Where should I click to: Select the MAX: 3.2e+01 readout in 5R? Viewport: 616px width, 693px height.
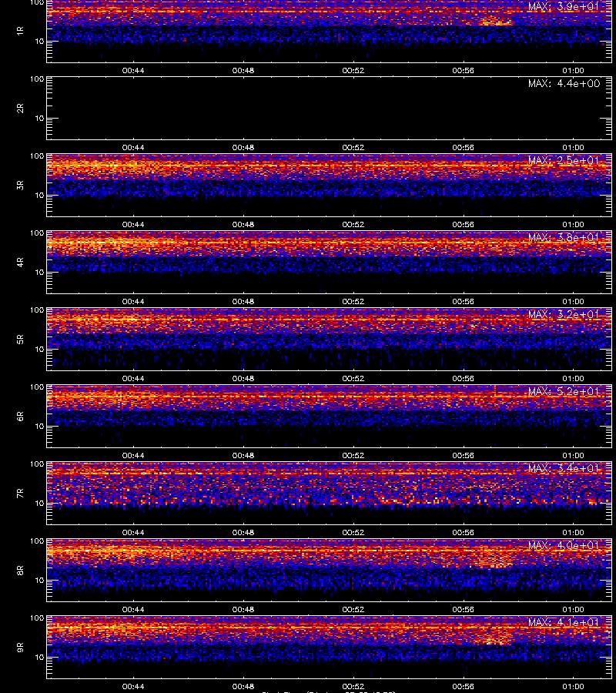tap(564, 315)
